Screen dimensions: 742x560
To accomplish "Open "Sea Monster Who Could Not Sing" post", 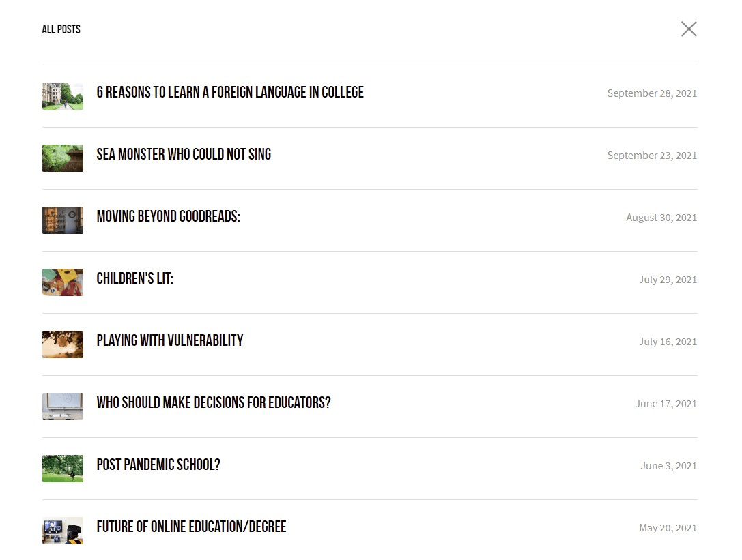I will [184, 155].
